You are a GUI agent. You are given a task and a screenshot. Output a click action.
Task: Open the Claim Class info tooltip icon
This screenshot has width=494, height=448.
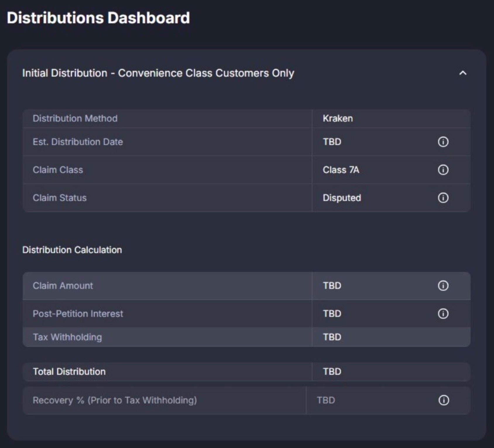point(443,170)
